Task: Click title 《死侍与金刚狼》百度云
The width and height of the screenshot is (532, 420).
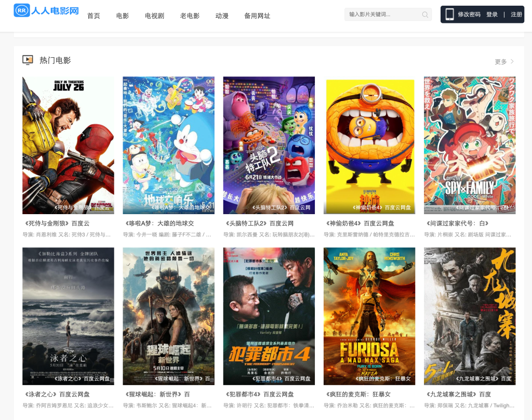Action: [56, 224]
